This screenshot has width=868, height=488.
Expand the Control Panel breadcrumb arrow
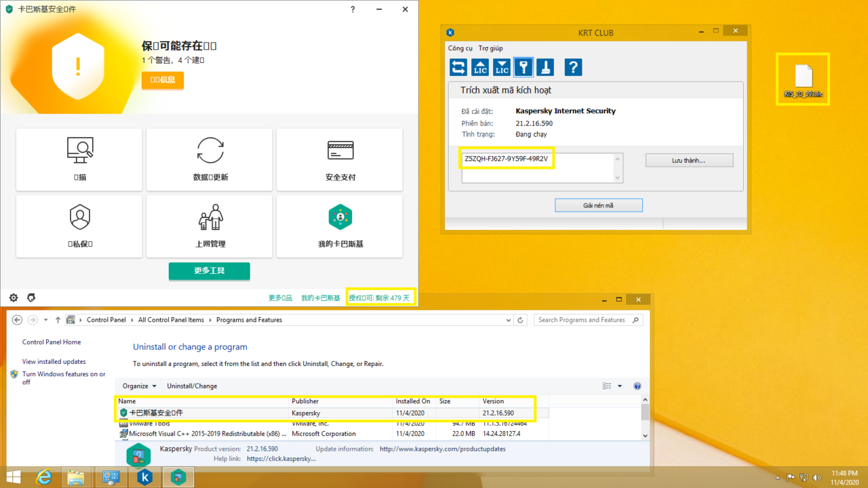pos(132,320)
